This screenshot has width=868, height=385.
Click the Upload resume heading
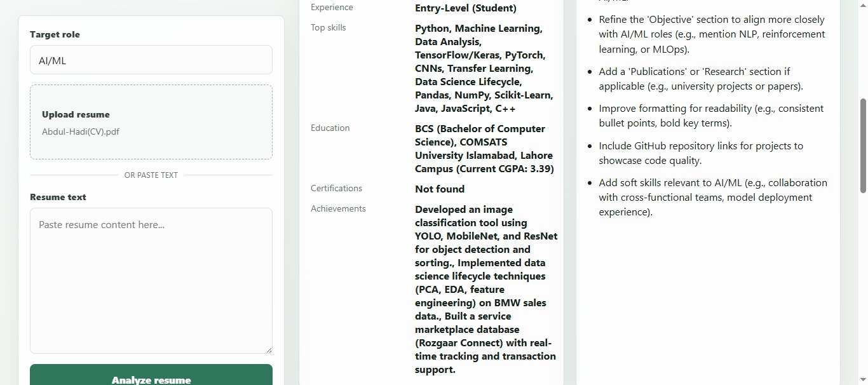tap(76, 114)
